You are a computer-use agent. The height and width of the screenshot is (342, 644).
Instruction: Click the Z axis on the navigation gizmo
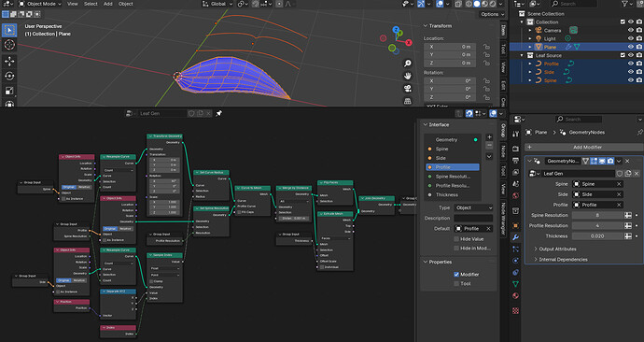(396, 30)
